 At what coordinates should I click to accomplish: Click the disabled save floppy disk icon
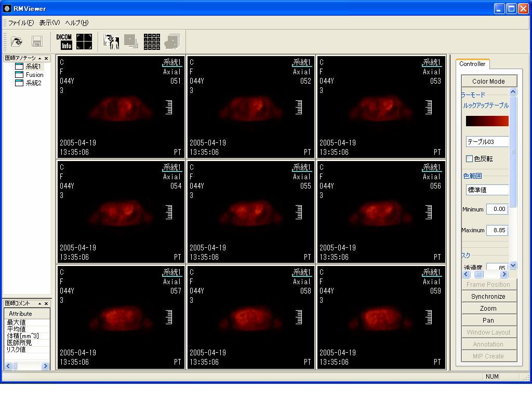coord(37,42)
